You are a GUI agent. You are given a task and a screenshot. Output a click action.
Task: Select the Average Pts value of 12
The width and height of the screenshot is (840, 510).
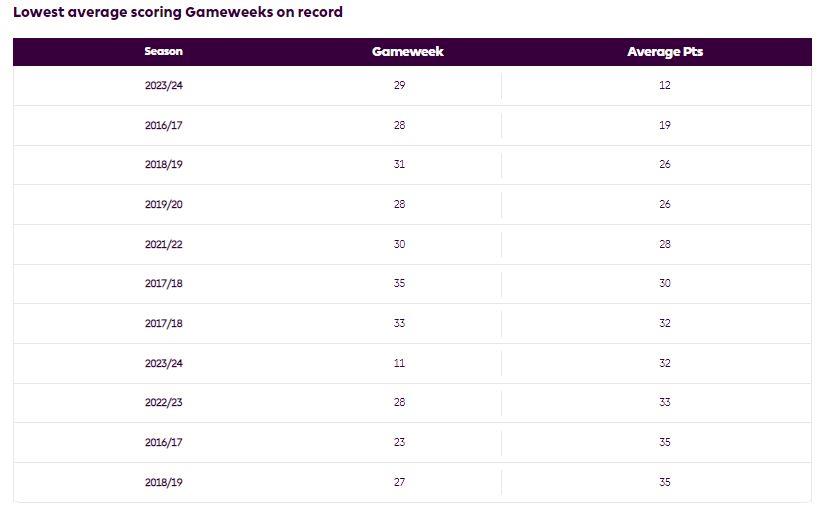click(665, 85)
